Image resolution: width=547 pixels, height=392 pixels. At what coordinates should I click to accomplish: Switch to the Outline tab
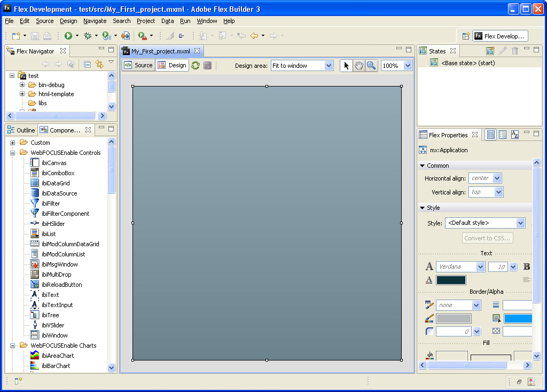(21, 130)
